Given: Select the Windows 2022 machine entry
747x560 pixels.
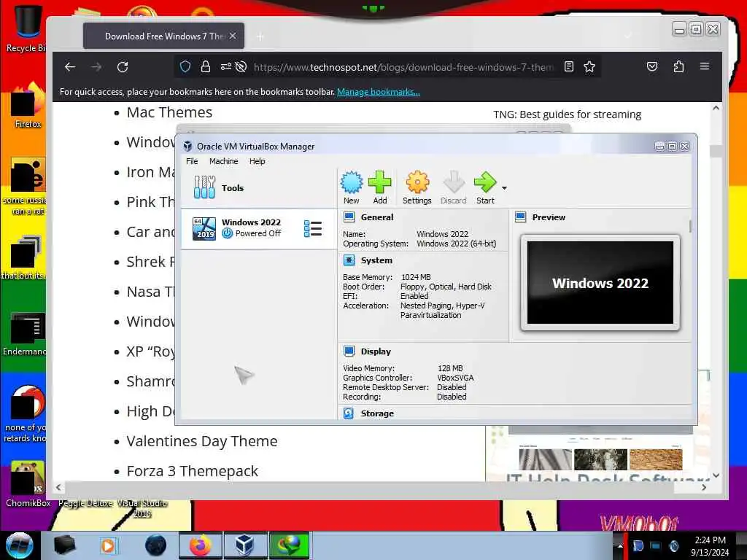Looking at the screenshot, I should pyautogui.click(x=259, y=228).
